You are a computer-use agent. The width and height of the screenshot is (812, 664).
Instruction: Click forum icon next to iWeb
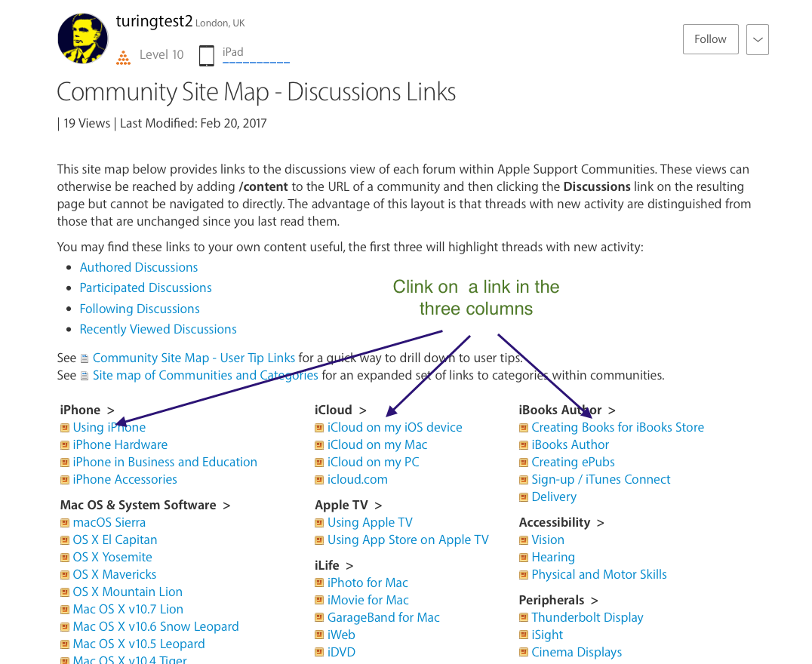tap(319, 635)
